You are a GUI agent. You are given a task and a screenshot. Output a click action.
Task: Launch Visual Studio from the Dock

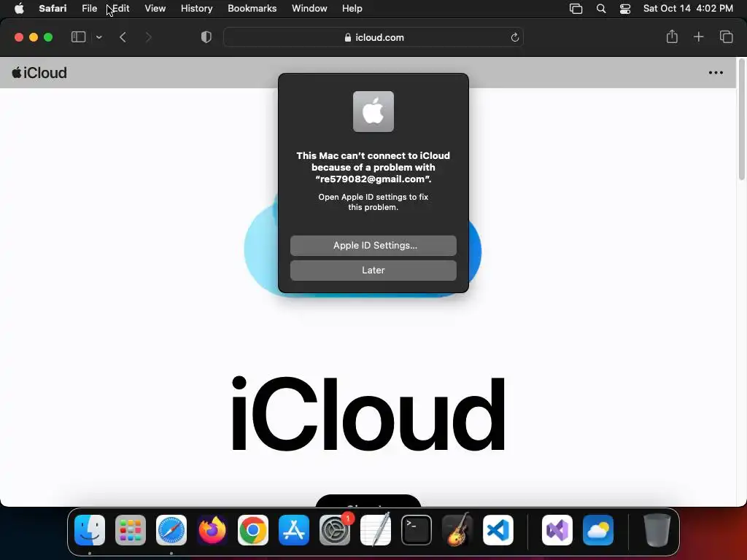[x=557, y=530]
